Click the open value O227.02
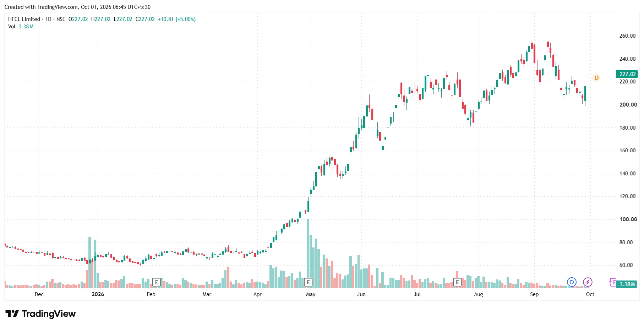 coord(78,19)
